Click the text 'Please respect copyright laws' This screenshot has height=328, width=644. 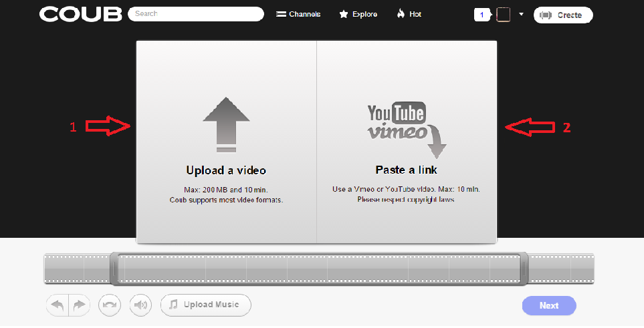(406, 200)
